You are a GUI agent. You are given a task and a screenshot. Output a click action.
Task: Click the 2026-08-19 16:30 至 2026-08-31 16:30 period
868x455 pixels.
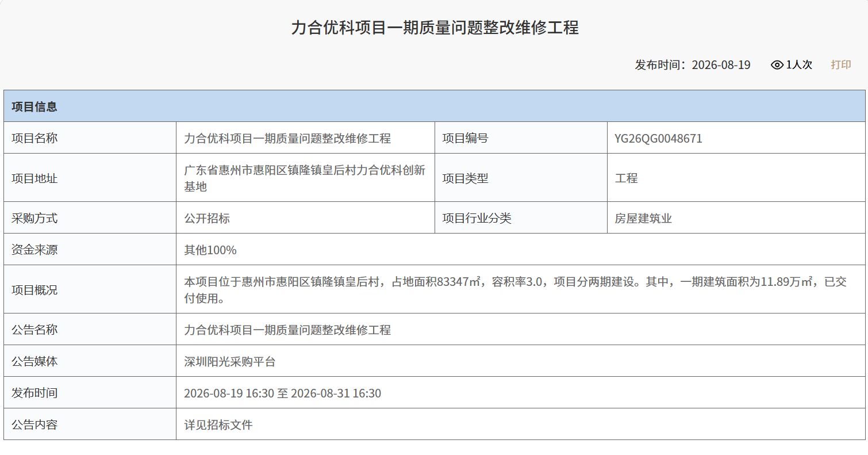[x=282, y=393]
